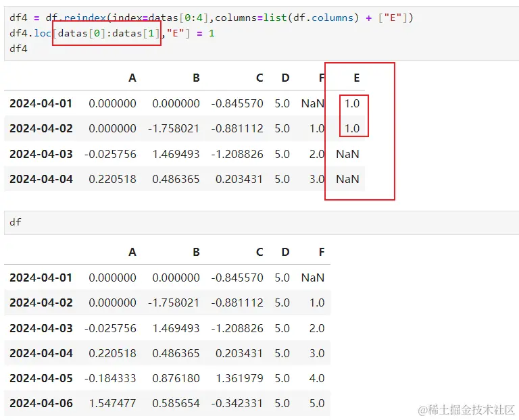Click E value 1.0 in df4 2024-04-02 row
The height and width of the screenshot is (420, 519).
[x=352, y=128]
